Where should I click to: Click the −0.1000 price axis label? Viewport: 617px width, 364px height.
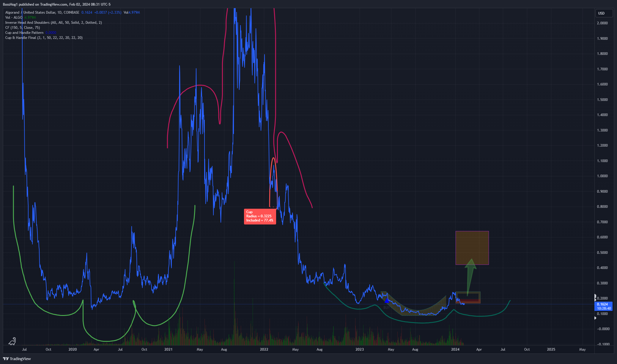click(603, 344)
